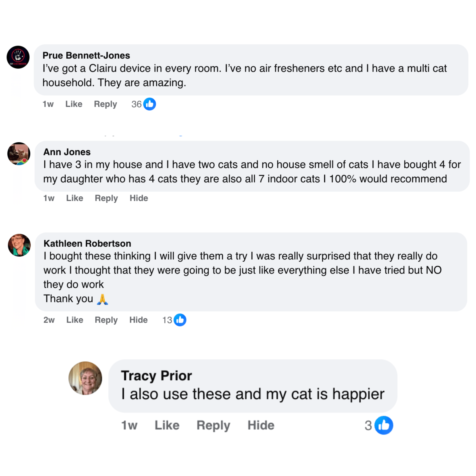This screenshot has width=476, height=476.
Task: Reply to Tracy Prior's comment
Action: (x=213, y=425)
